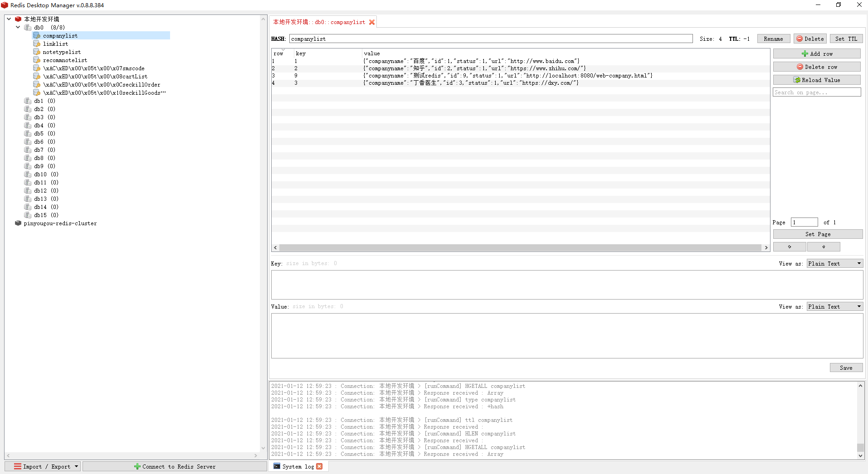The image size is (868, 474).
Task: Click the database icon next to db15
Action: coord(28,215)
